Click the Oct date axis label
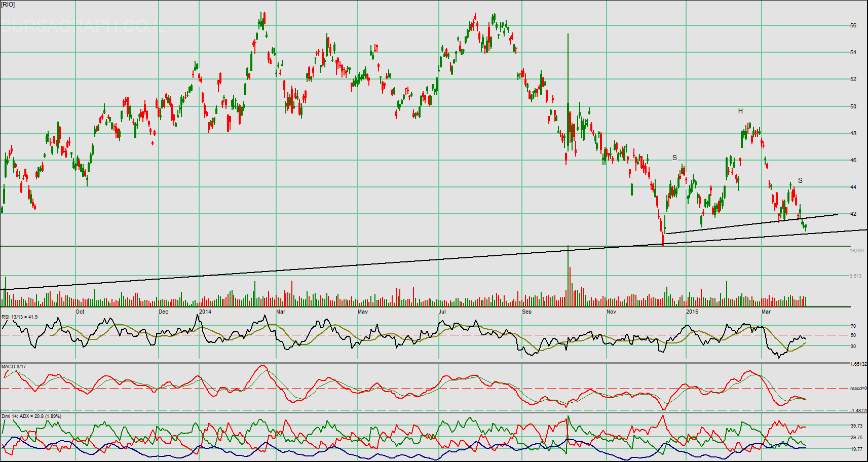 pos(80,312)
